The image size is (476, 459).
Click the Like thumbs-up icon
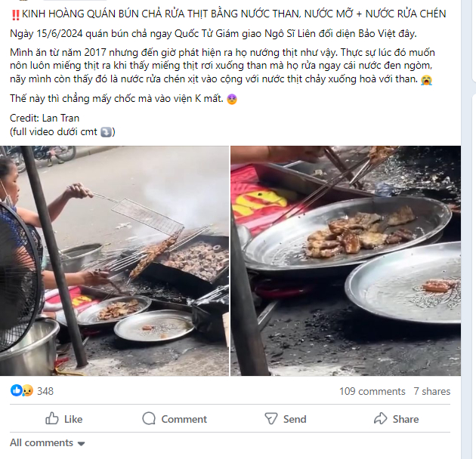pos(51,418)
